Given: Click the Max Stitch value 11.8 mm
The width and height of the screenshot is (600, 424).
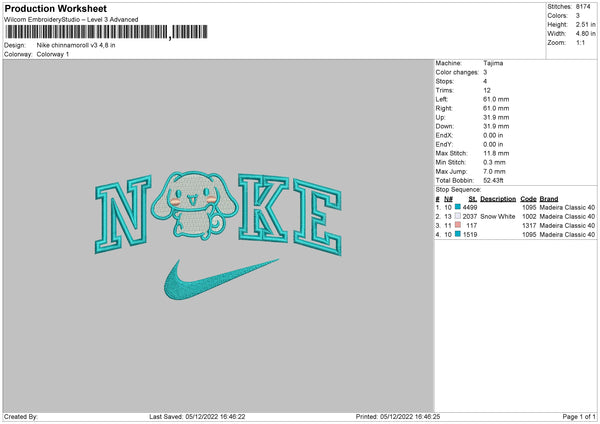Looking at the screenshot, I should click(496, 153).
